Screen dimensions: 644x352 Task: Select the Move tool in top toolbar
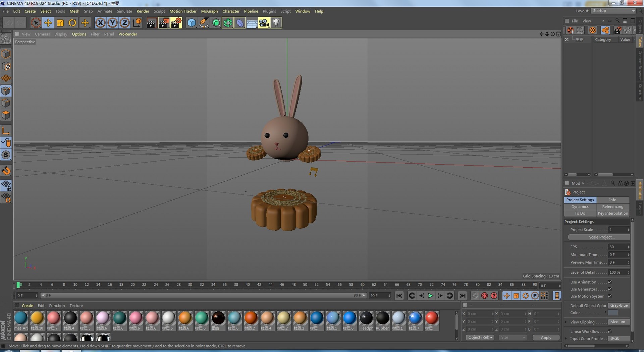pyautogui.click(x=48, y=23)
